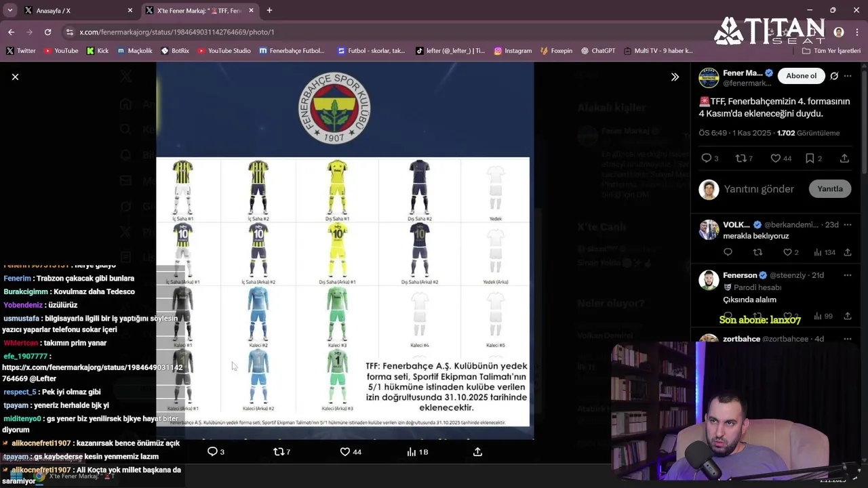Open the Fenerbahçe kit photo image

[x=344, y=251]
